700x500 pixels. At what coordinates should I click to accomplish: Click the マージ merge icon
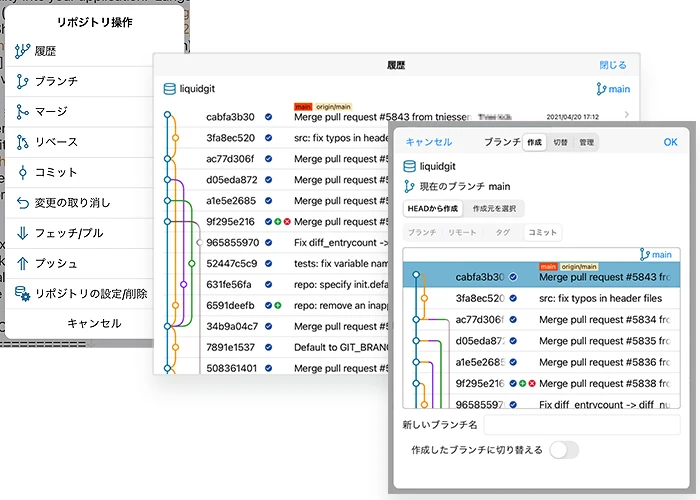22,112
